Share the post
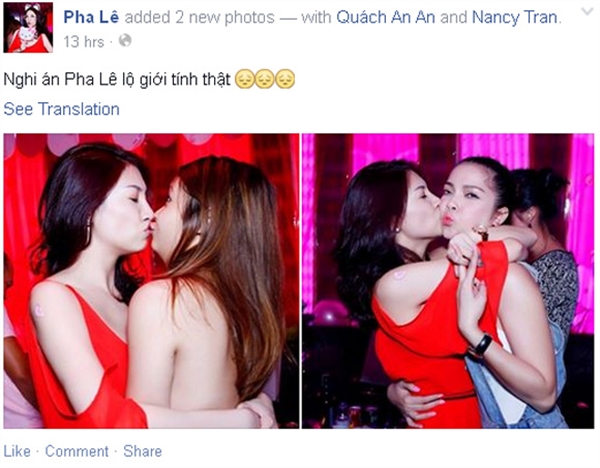 (142, 451)
